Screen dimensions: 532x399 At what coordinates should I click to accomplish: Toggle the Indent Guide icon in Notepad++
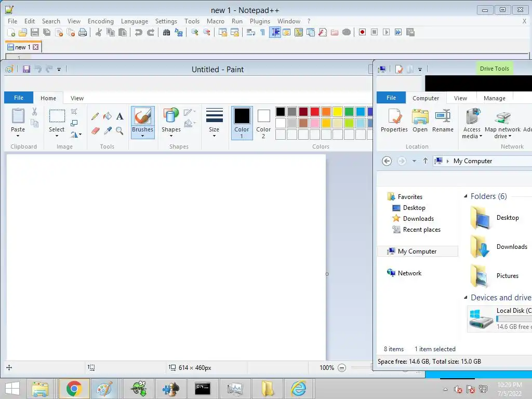click(275, 32)
